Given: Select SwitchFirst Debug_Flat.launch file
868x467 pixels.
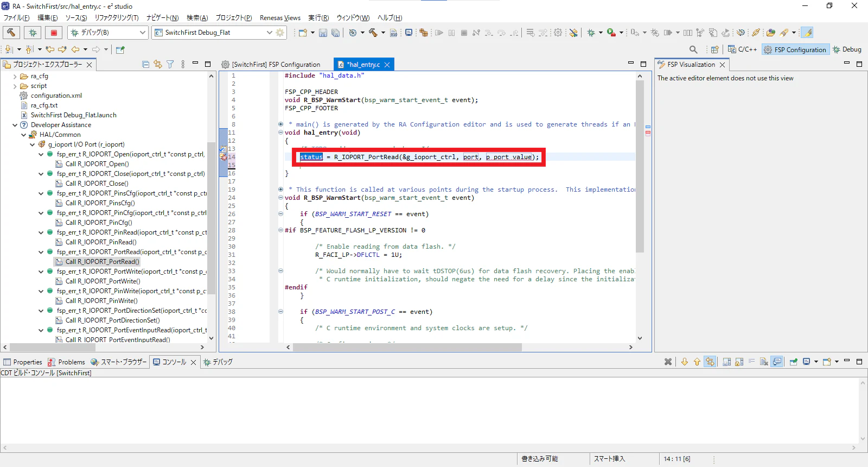Looking at the screenshot, I should tap(73, 115).
